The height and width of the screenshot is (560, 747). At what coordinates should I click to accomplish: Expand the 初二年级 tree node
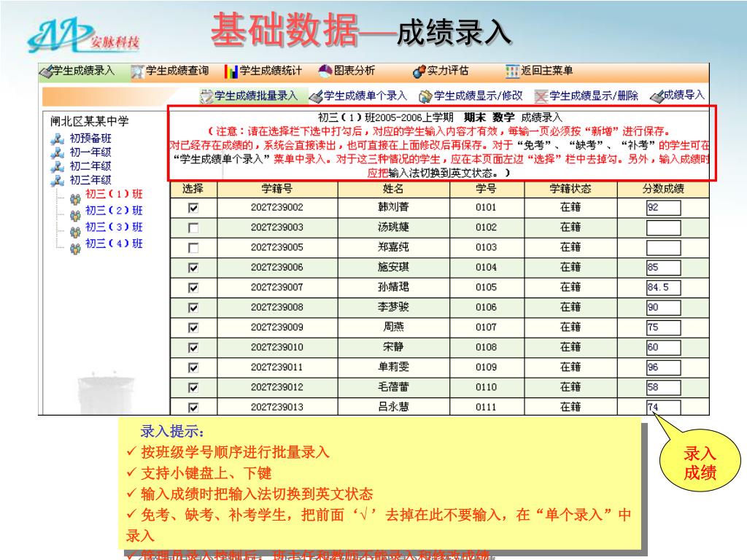(90, 166)
